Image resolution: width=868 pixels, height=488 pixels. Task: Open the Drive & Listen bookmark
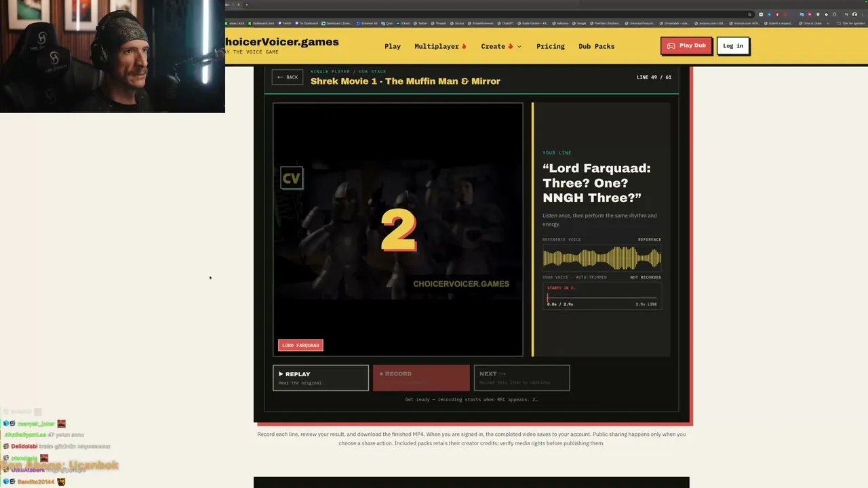[x=810, y=23]
